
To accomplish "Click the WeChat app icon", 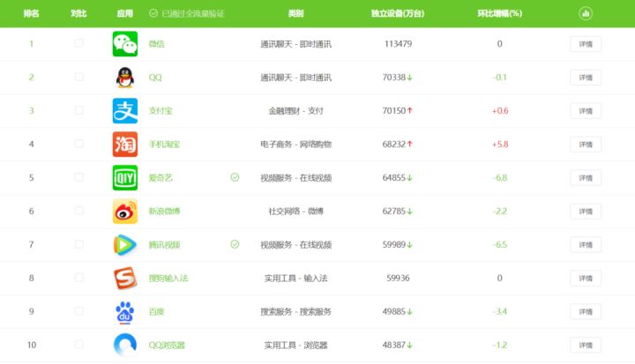I will pos(124,44).
